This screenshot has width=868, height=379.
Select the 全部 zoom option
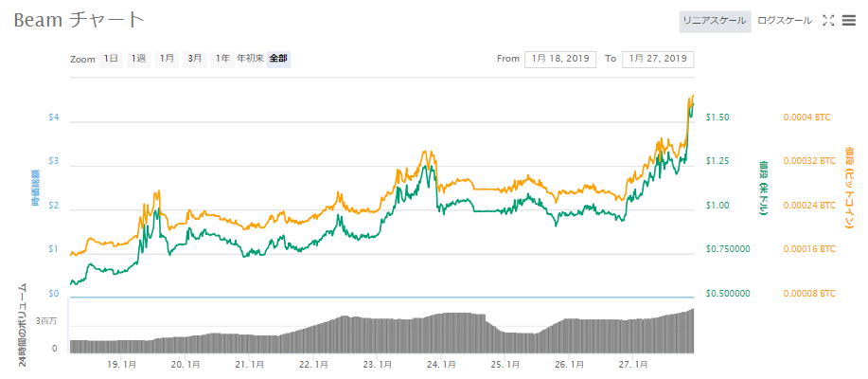(278, 59)
